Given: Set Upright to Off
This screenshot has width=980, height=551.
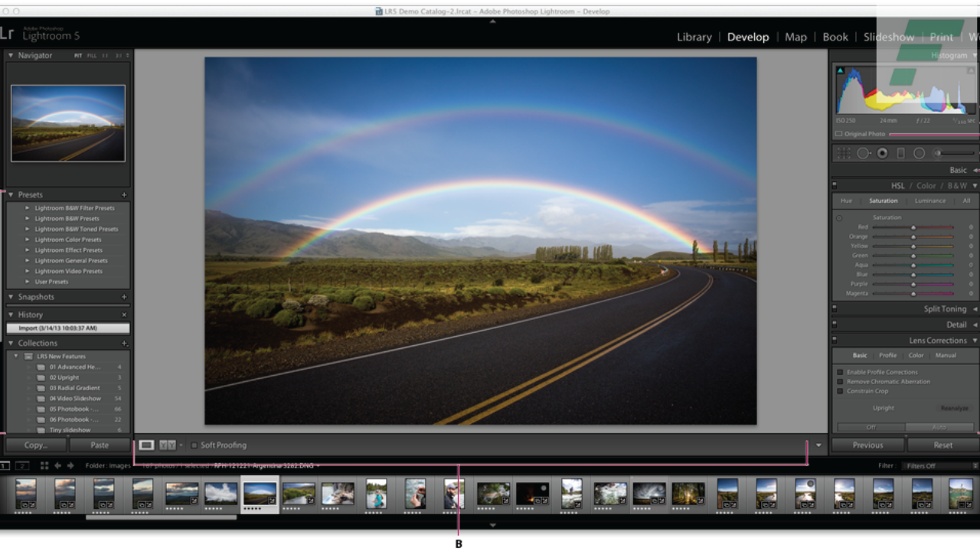Looking at the screenshot, I should (x=871, y=427).
